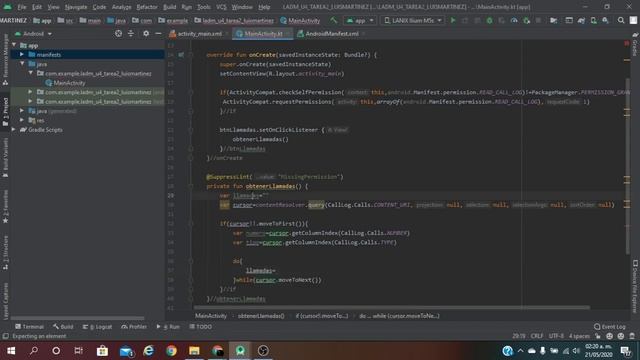Show hidden system tray icons
Screen dimensions: 640x360
click(520, 351)
